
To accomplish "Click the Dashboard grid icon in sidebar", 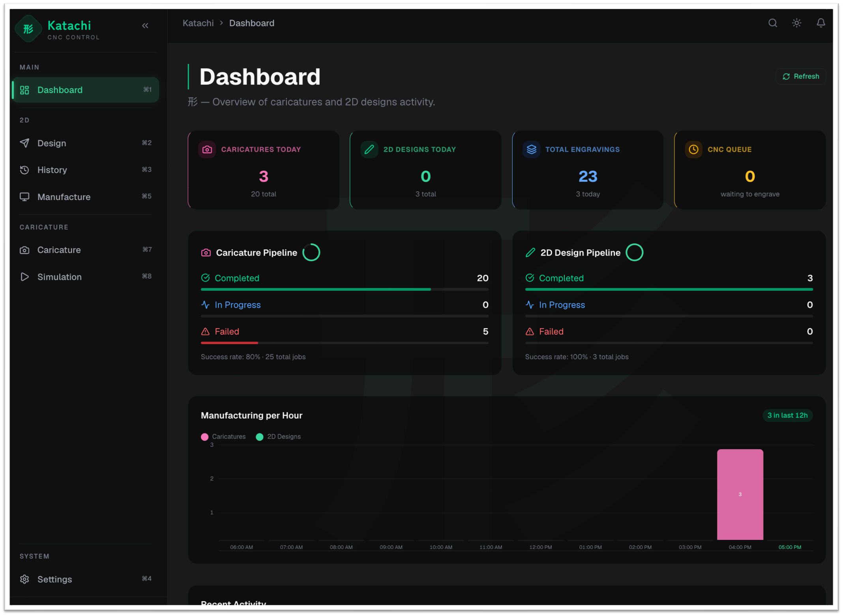I will (24, 90).
